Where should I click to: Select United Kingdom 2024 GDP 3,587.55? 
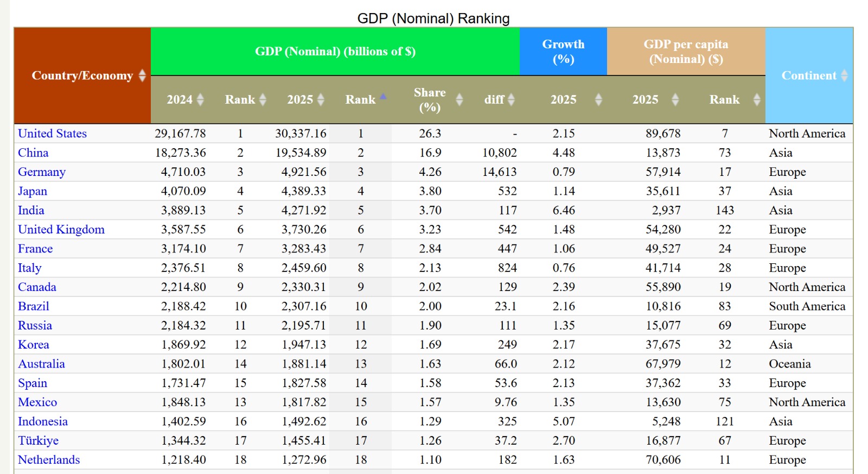point(183,230)
